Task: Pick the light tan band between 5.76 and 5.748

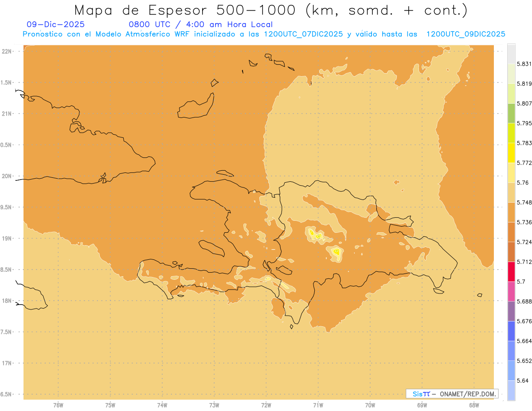Action: pos(511,192)
